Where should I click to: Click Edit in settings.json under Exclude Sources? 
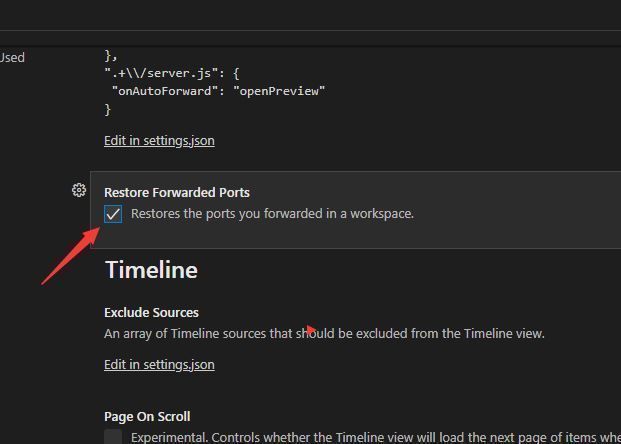159,365
